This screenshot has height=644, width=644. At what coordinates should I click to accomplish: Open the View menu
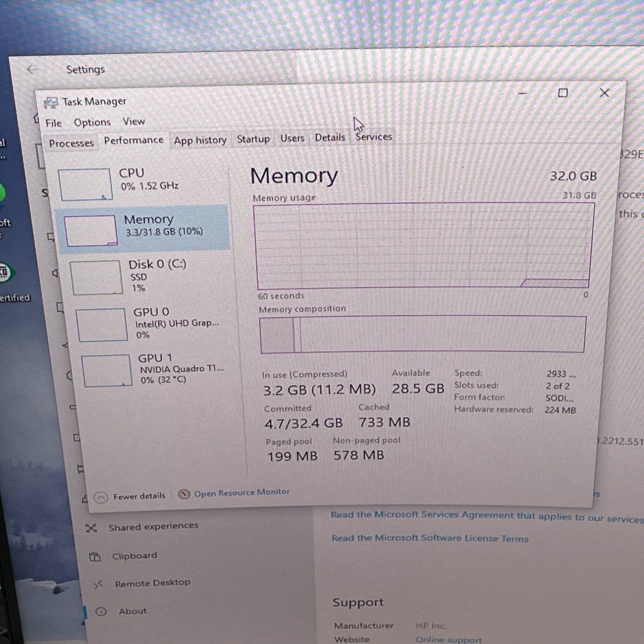[134, 122]
